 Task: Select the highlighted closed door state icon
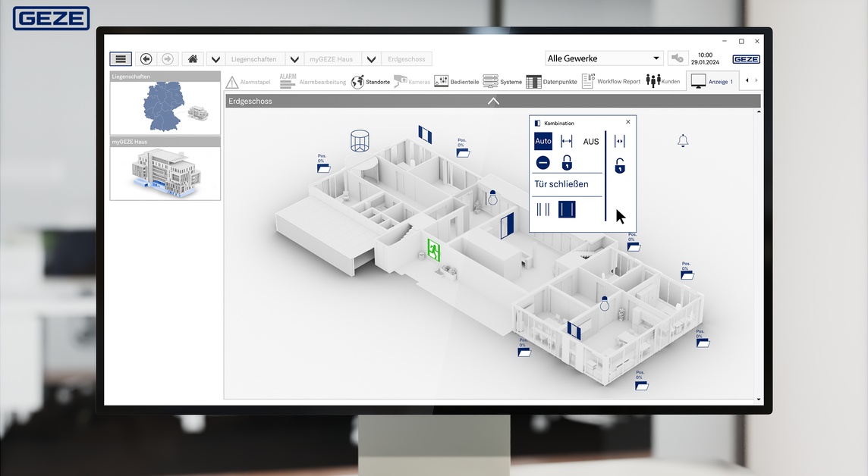(x=567, y=209)
